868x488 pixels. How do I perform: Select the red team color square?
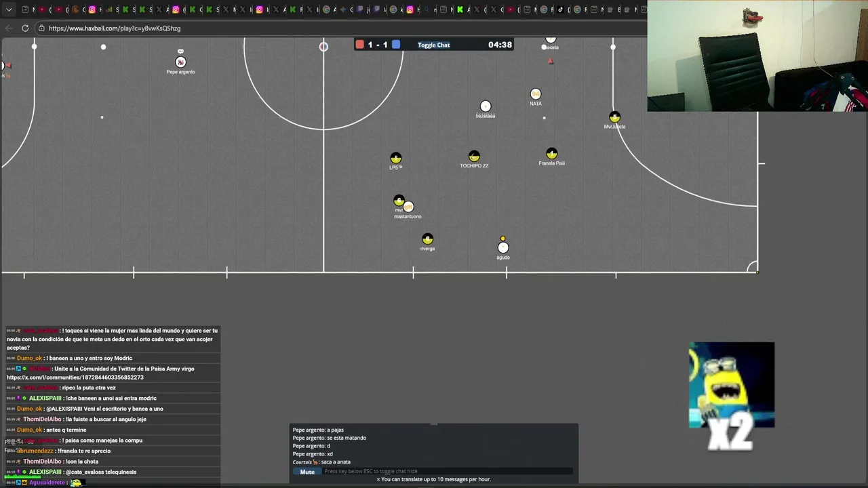tap(360, 45)
